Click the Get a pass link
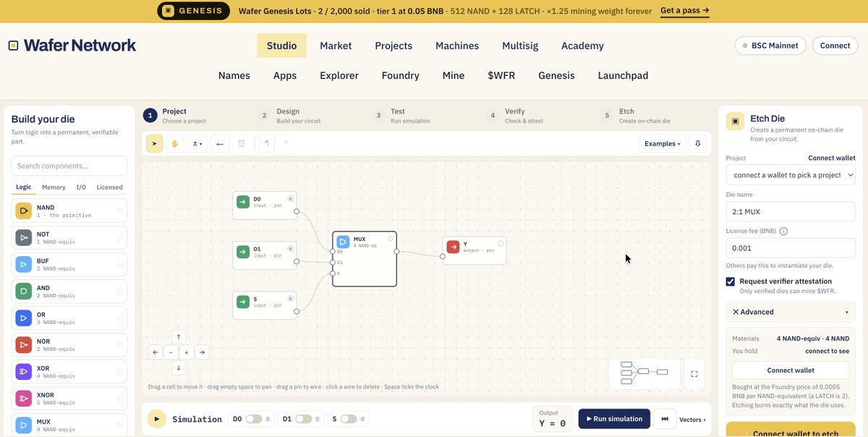Screen dimensions: 868x437 (x=684, y=11)
